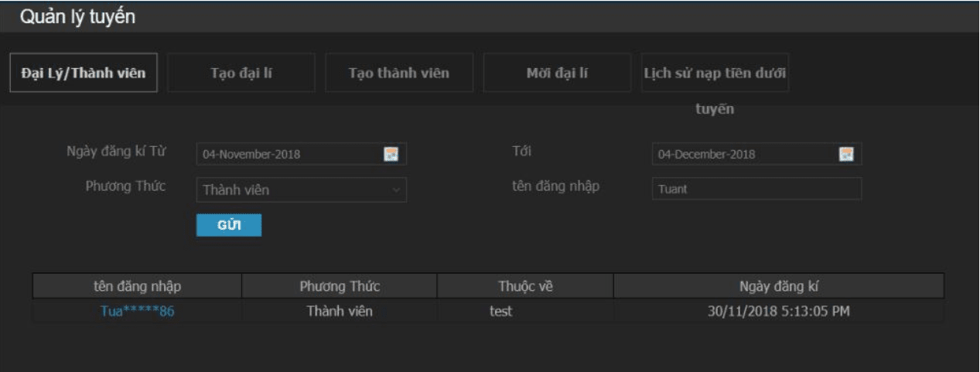Switch to Đại Lý/Thành viên tab
The height and width of the screenshot is (372, 980).
coord(83,73)
